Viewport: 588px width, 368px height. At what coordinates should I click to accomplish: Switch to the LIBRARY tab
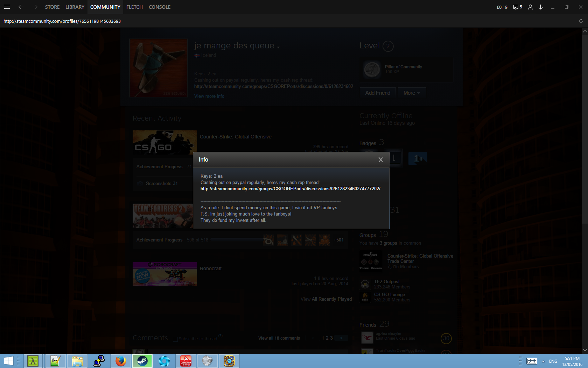[75, 7]
